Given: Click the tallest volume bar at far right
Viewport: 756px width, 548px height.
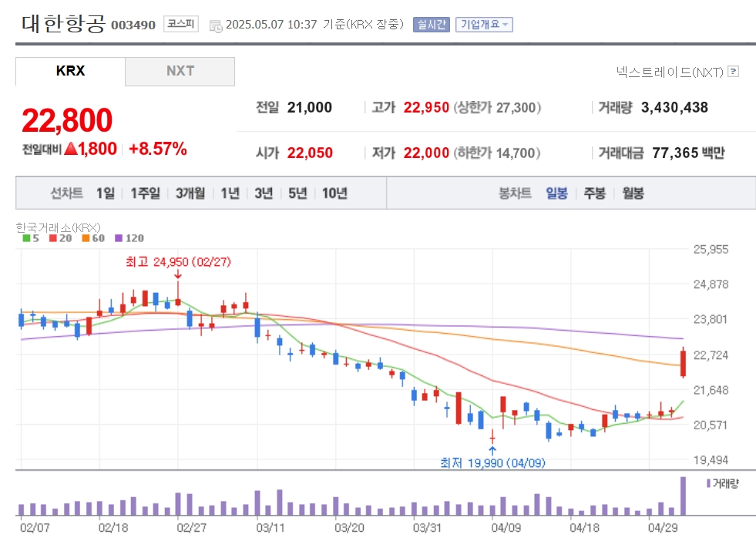Looking at the screenshot, I should (x=684, y=496).
